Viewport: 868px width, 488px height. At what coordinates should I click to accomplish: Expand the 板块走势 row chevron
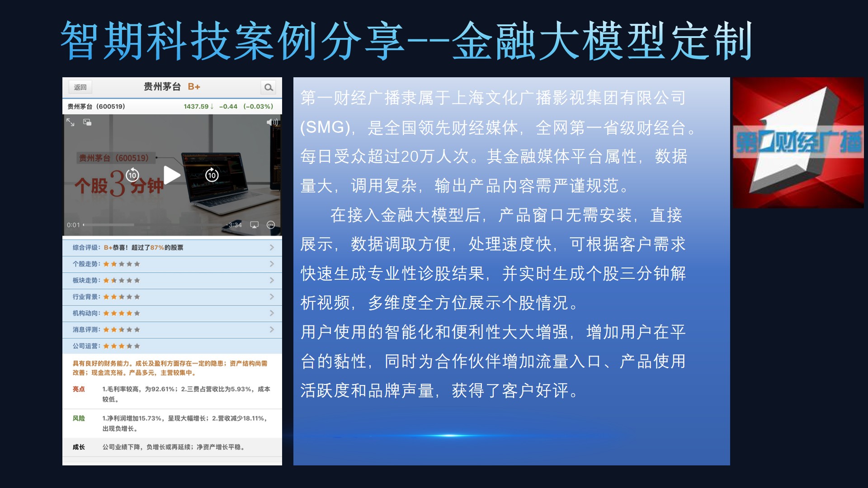point(272,280)
